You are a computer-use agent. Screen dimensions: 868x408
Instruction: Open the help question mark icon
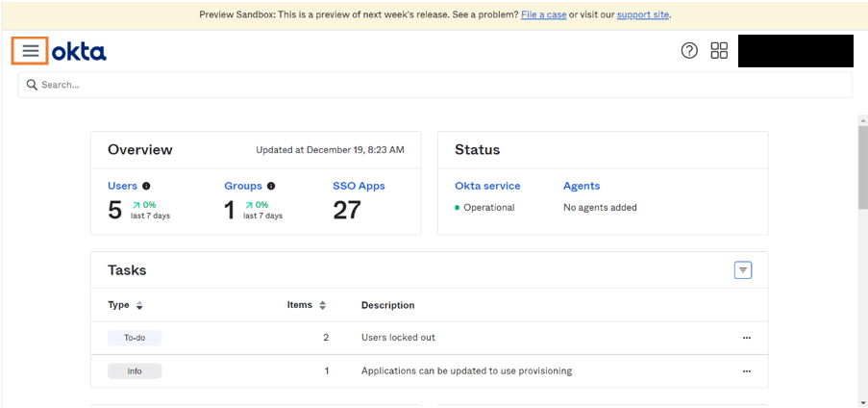[689, 51]
